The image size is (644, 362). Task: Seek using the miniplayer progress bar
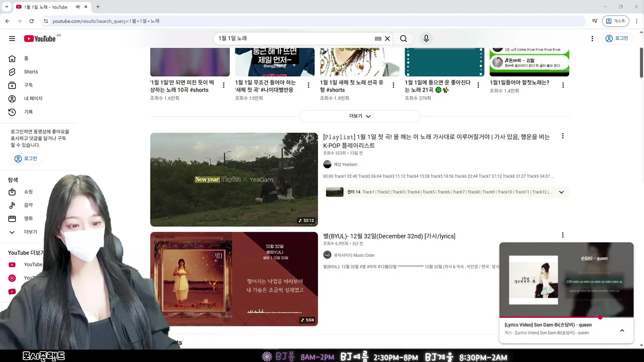(566, 317)
